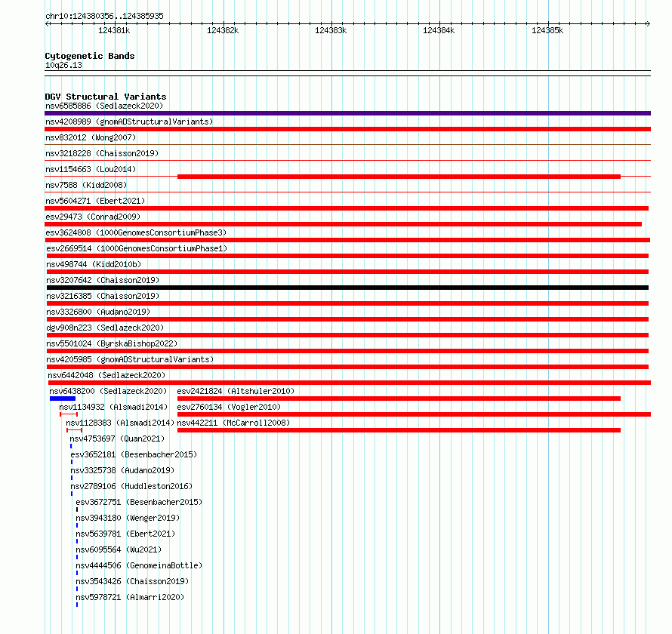Select the red bar of esv2760134

[x=414, y=414]
